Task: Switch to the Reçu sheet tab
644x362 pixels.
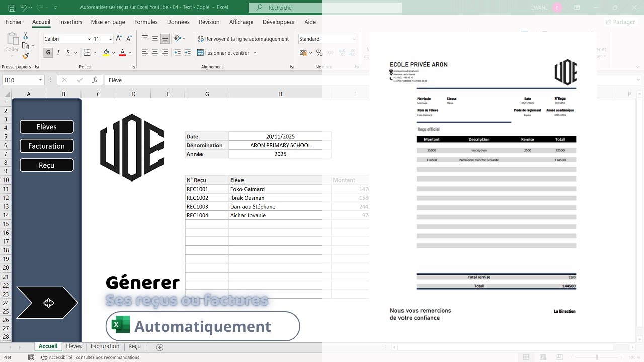Action: (x=134, y=346)
